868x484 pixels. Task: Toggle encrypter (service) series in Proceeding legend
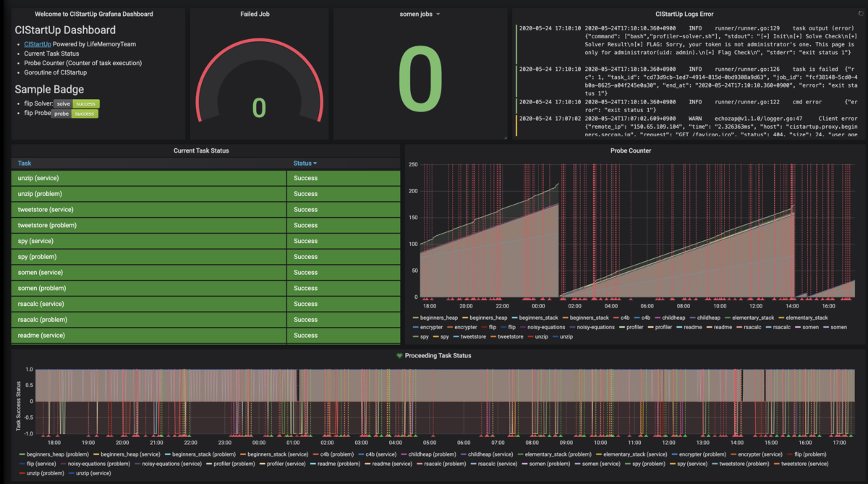755,454
